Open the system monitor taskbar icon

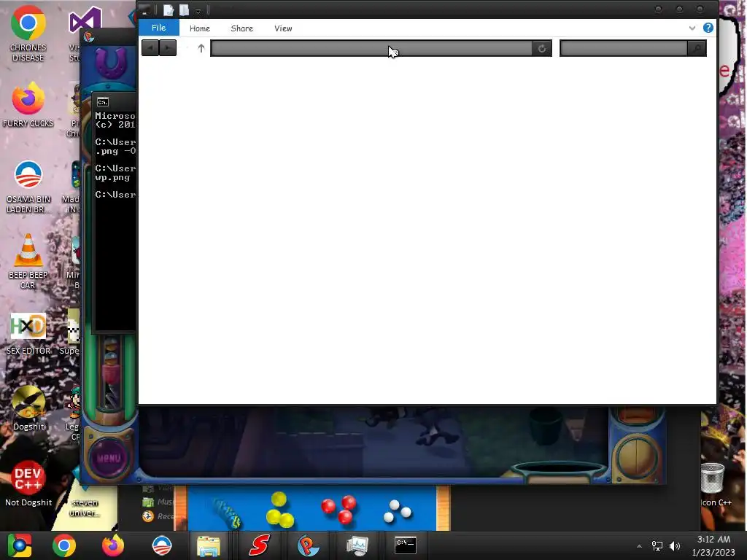[357, 545]
